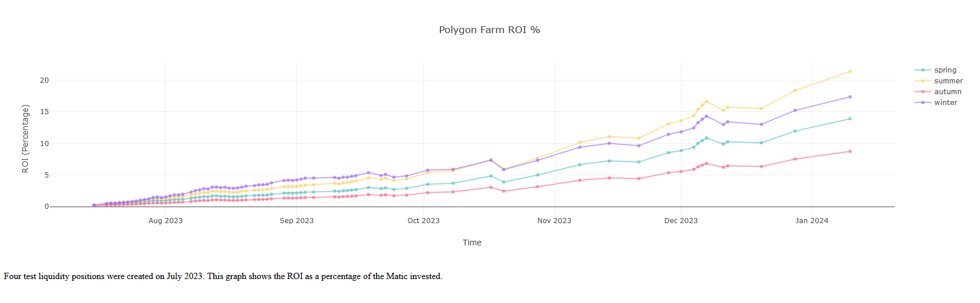Click the Jan 2024 x-axis tick label
The height and width of the screenshot is (303, 980).
[x=811, y=221]
